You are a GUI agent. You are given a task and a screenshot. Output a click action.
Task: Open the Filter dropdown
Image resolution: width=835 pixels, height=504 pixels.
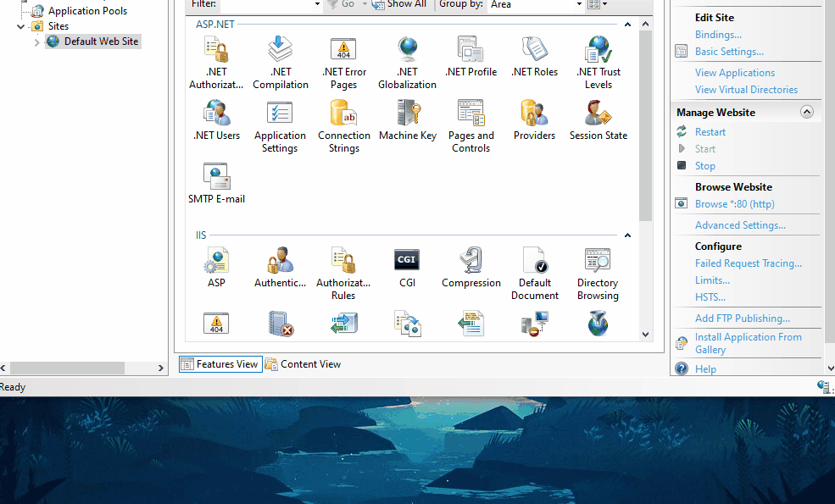pos(317,4)
